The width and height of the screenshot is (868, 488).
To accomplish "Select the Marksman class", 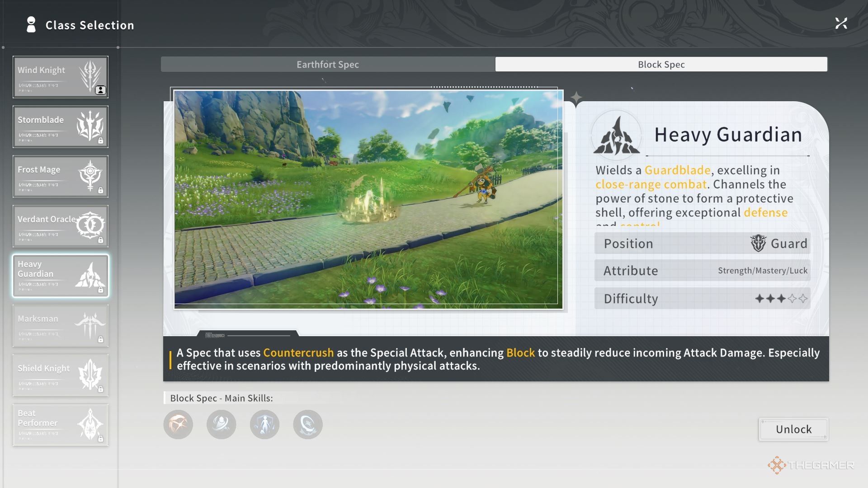I will point(60,325).
